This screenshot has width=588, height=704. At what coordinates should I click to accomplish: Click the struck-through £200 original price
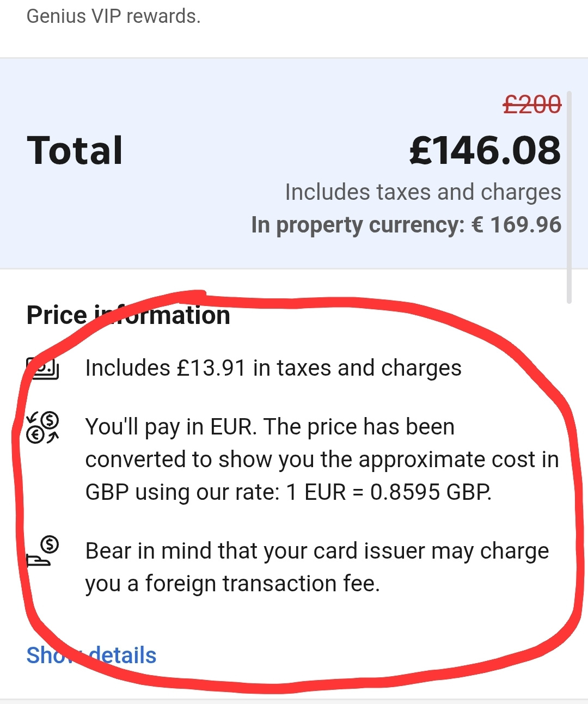(532, 104)
